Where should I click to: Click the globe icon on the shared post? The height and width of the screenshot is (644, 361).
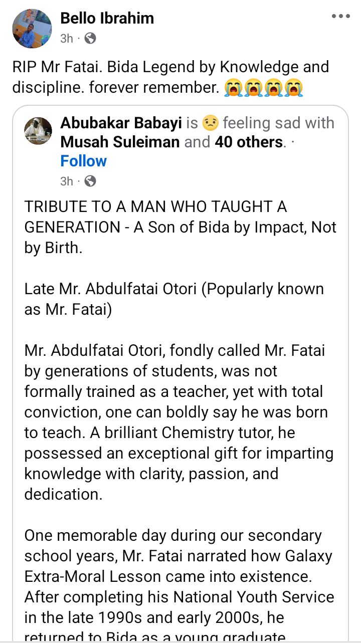tap(90, 181)
